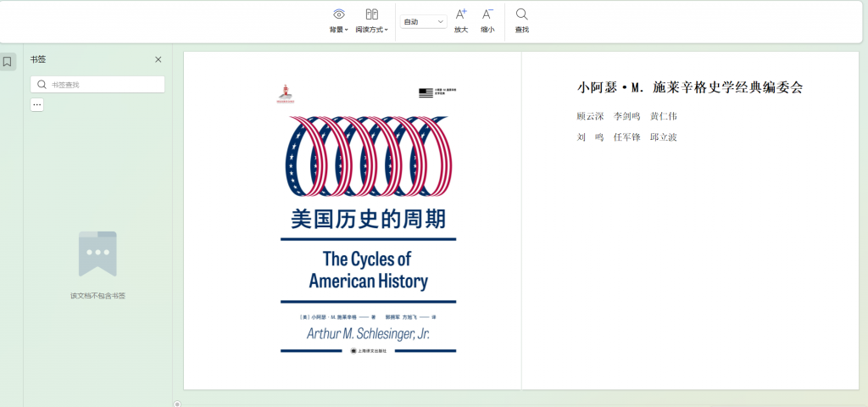Open the bookmark more options ellipsis button
Image resolution: width=868 pixels, height=407 pixels.
click(x=37, y=105)
